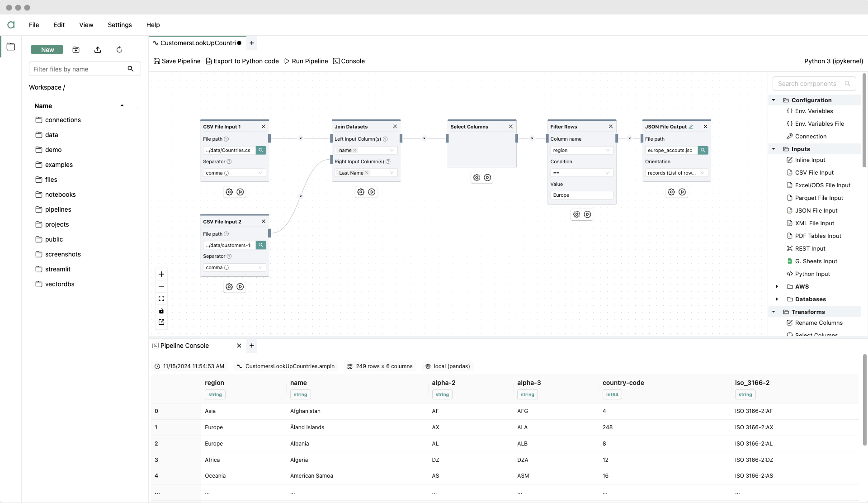The image size is (868, 503).
Task: Edit the JSON File Output node title
Action: coord(691,127)
